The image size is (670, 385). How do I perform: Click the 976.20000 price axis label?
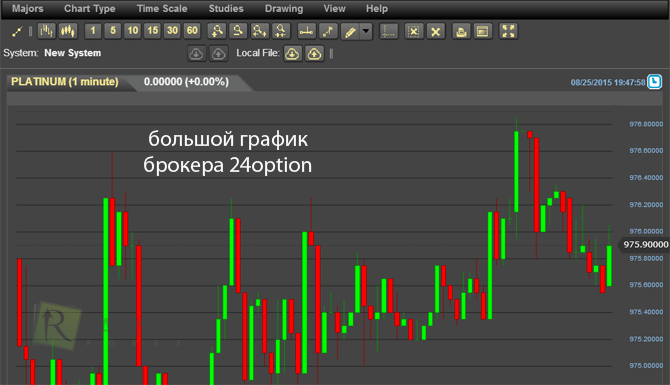point(646,205)
